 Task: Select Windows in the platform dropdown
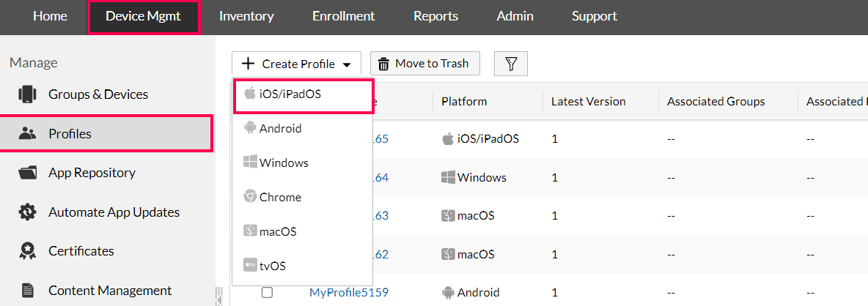[x=283, y=163]
